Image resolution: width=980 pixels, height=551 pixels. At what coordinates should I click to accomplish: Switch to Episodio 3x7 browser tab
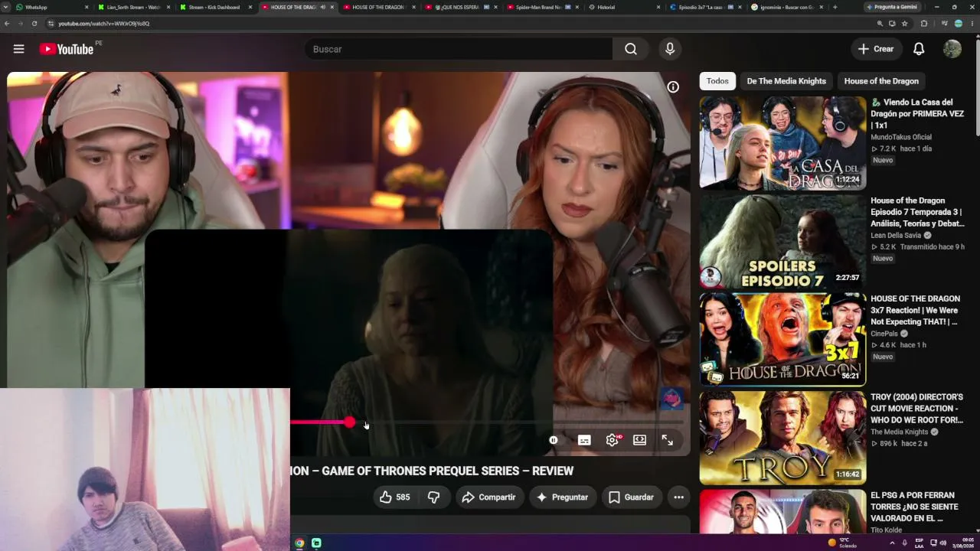tap(704, 7)
